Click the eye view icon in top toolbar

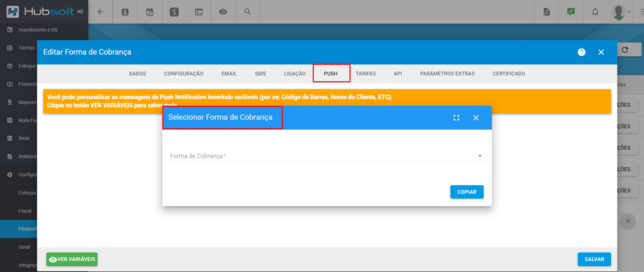pyautogui.click(x=223, y=12)
